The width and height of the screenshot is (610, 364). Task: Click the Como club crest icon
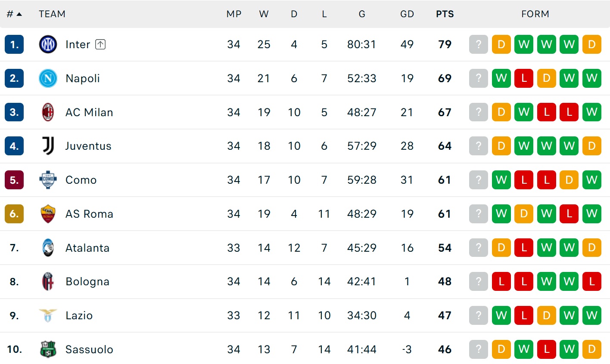click(x=48, y=180)
